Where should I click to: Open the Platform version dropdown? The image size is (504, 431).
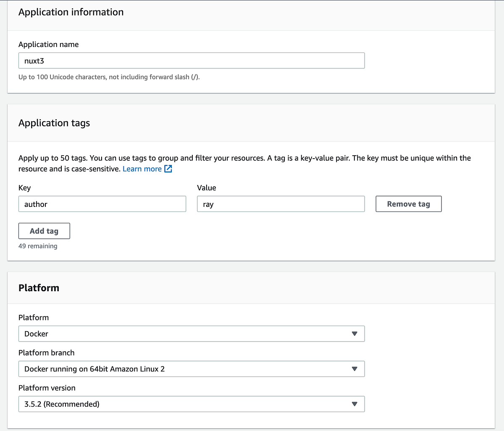[191, 404]
